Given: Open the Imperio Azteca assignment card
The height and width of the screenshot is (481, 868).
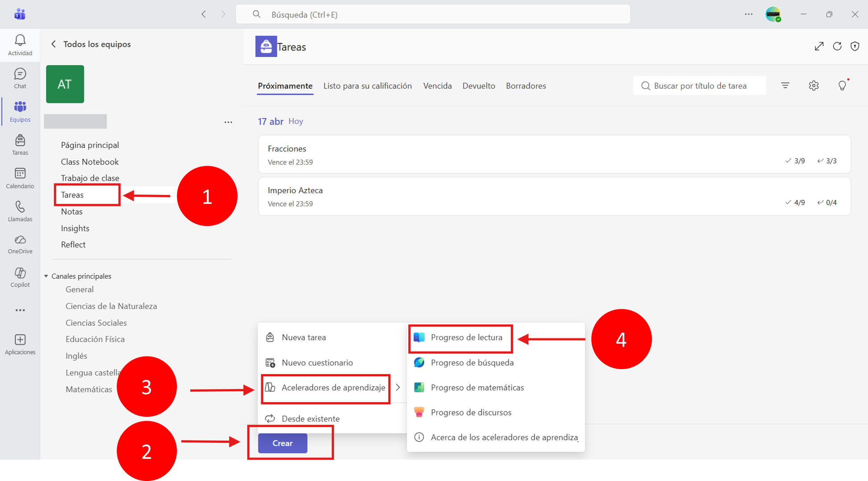Looking at the screenshot, I should coord(554,196).
